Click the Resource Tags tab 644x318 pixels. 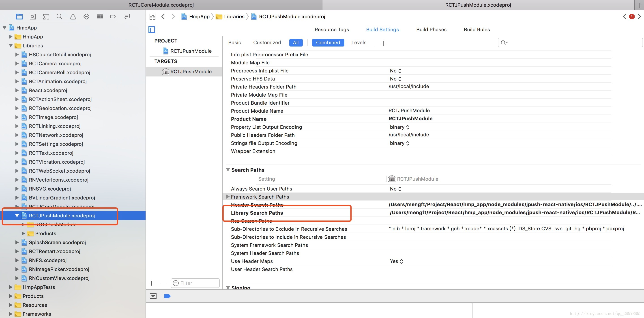332,30
